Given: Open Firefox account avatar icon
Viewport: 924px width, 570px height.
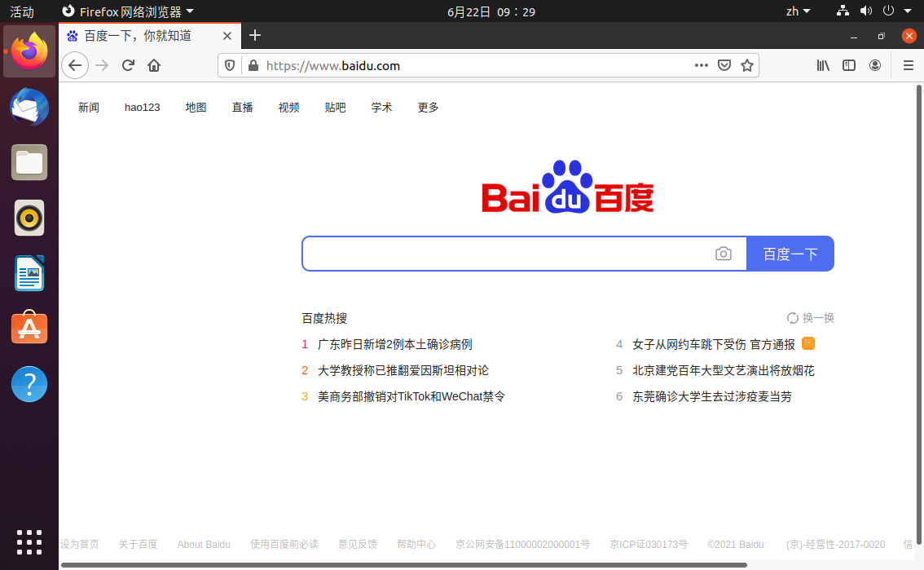Looking at the screenshot, I should (875, 65).
